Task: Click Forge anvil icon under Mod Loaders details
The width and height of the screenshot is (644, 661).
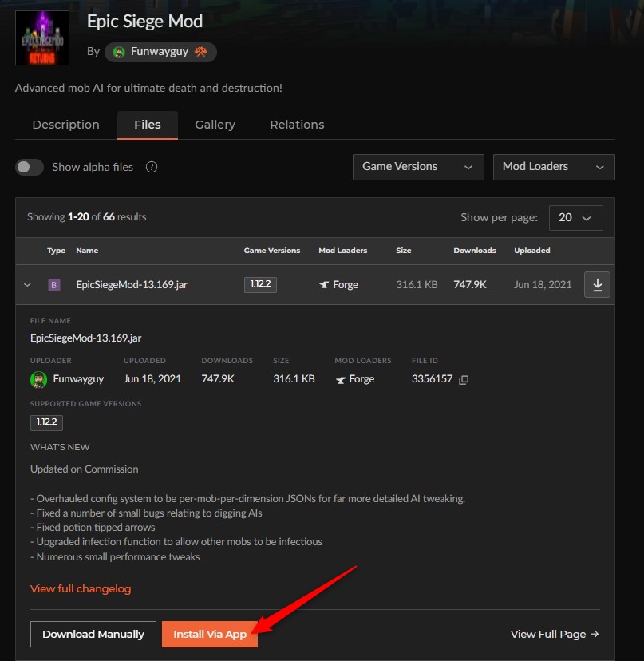Action: pyautogui.click(x=341, y=380)
